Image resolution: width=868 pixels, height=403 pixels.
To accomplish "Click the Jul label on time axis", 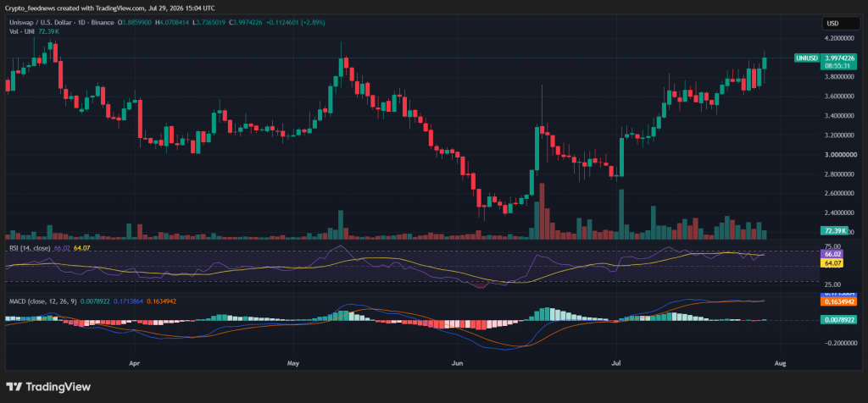I will click(x=615, y=364).
